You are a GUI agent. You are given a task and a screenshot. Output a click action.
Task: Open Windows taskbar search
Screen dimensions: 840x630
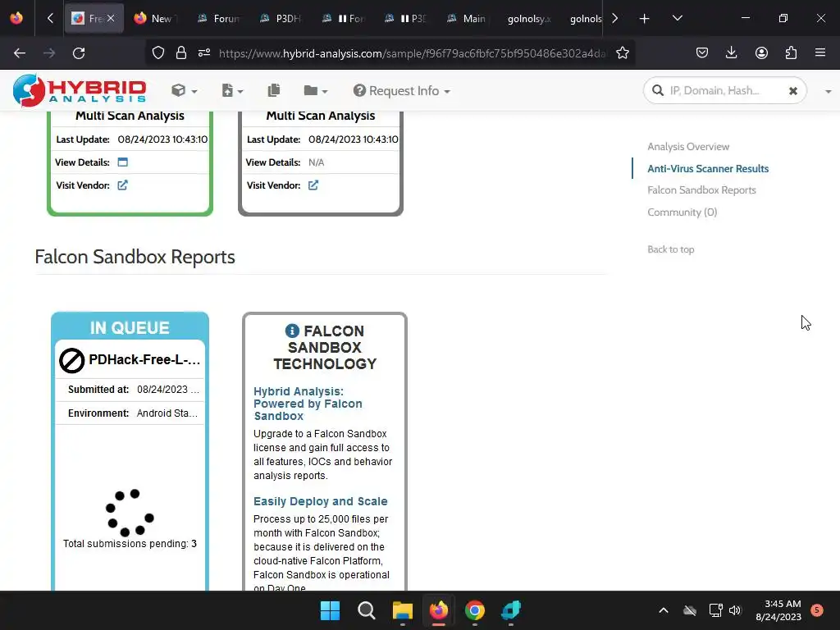[x=367, y=610]
